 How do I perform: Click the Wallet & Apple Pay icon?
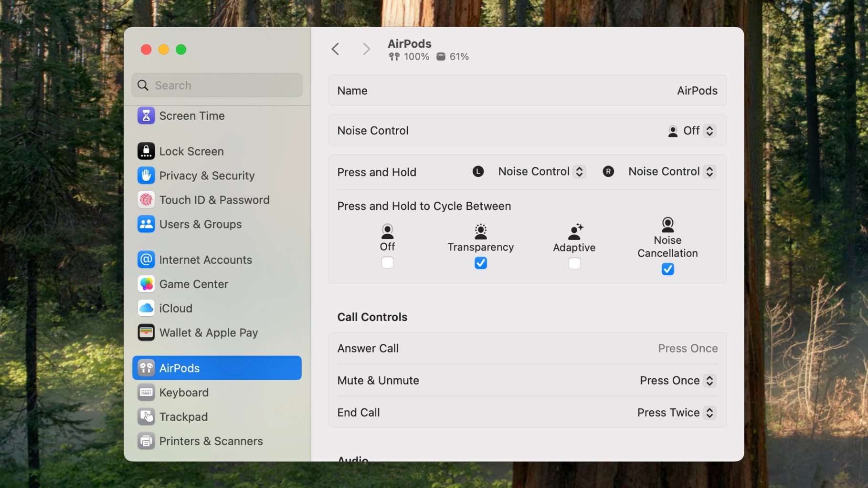[146, 332]
